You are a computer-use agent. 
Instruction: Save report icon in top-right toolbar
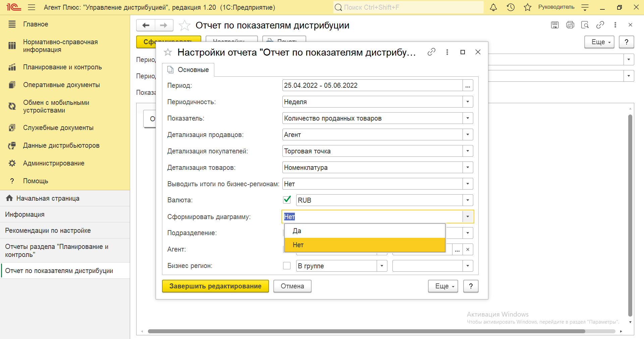[555, 25]
